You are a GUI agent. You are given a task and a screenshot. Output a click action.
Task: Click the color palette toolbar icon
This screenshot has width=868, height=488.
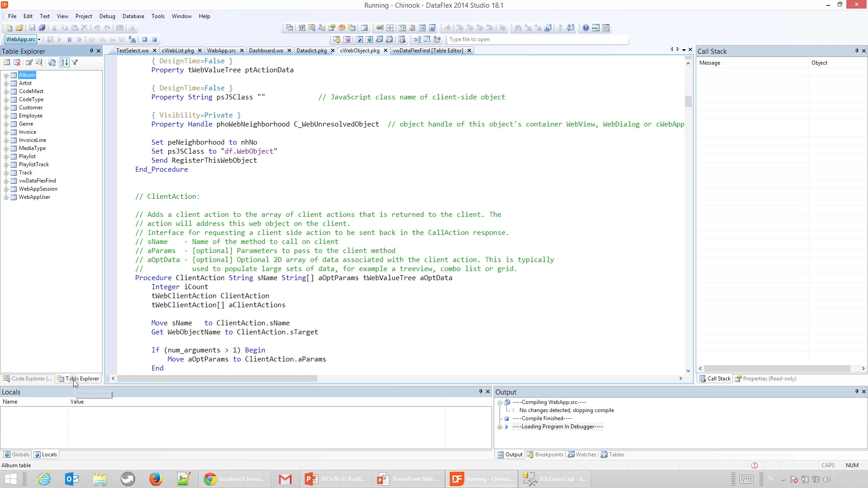[x=342, y=28]
